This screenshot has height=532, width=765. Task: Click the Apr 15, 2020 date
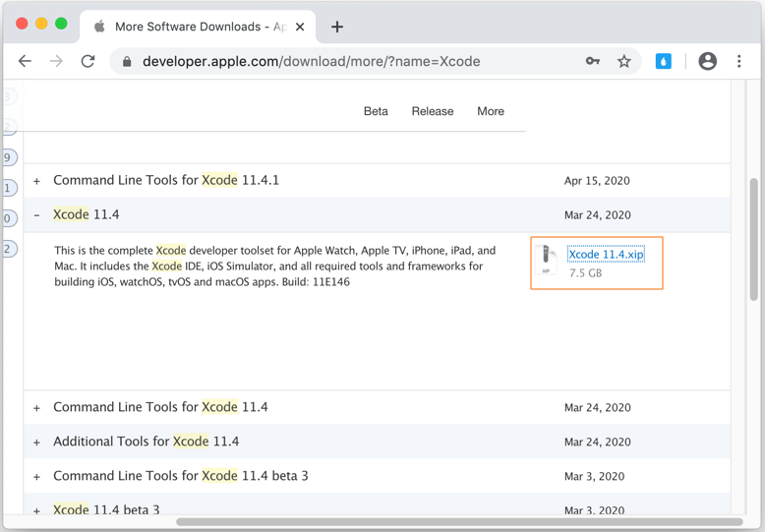pyautogui.click(x=597, y=181)
